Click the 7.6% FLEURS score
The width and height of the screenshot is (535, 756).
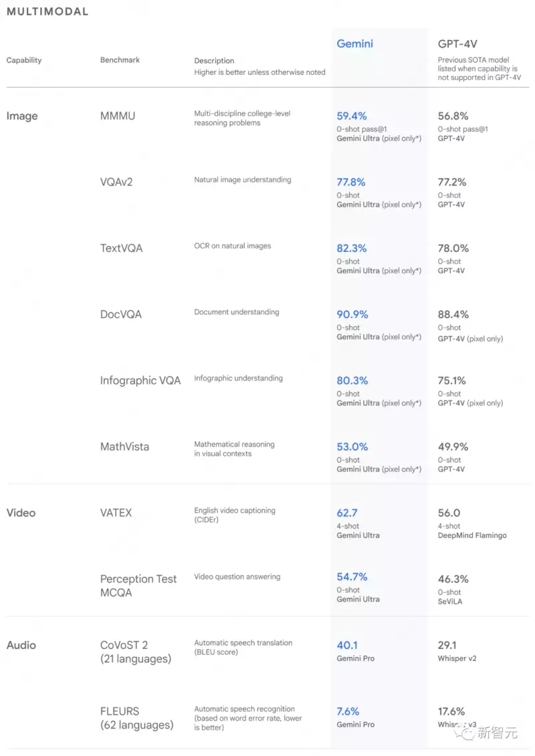coord(348,711)
